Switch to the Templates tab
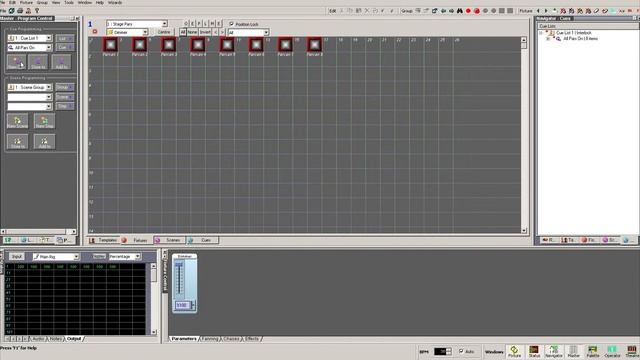640x360 pixels. click(104, 240)
